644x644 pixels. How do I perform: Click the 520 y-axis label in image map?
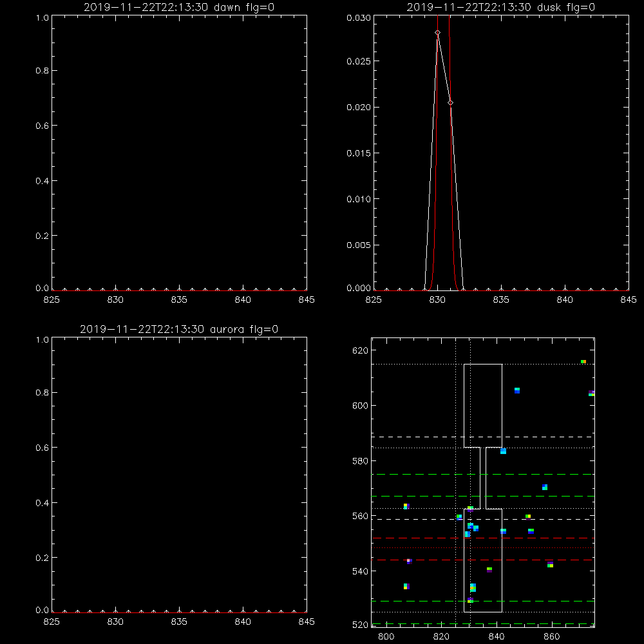(359, 625)
